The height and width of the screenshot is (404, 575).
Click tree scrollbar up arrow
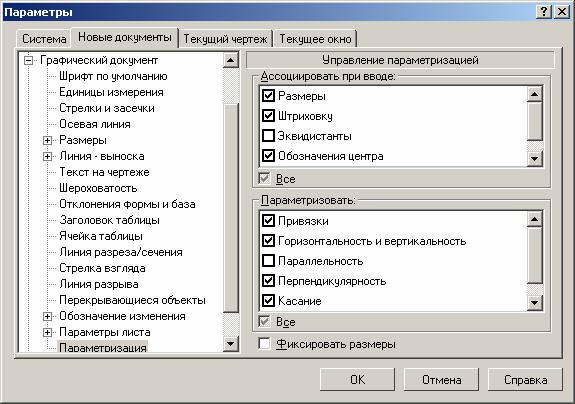point(231,60)
